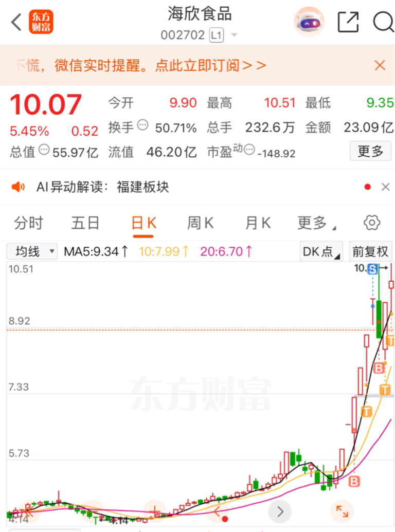This screenshot has height=532, width=395.
Task: Switch to the 月K tab
Action: tap(258, 223)
